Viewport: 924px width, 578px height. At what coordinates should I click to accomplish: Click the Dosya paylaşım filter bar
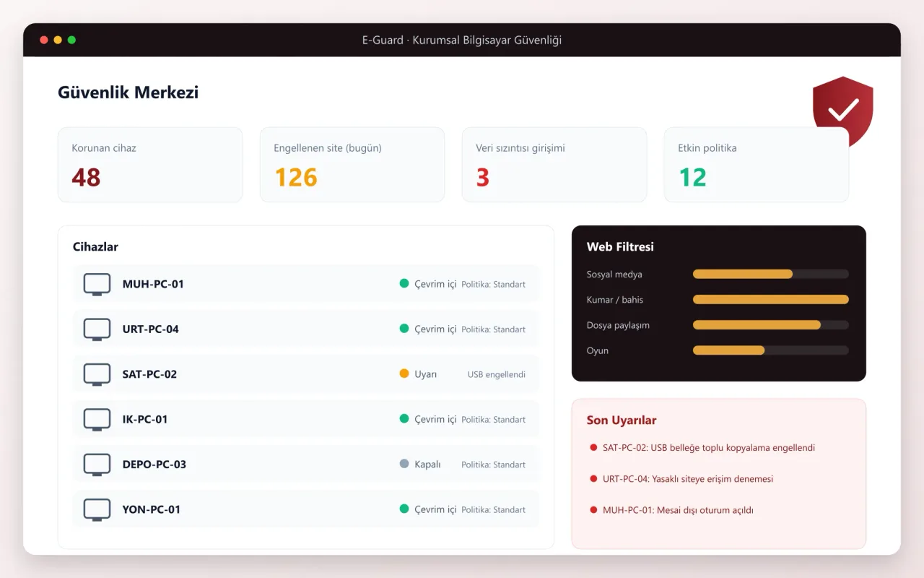click(x=771, y=325)
